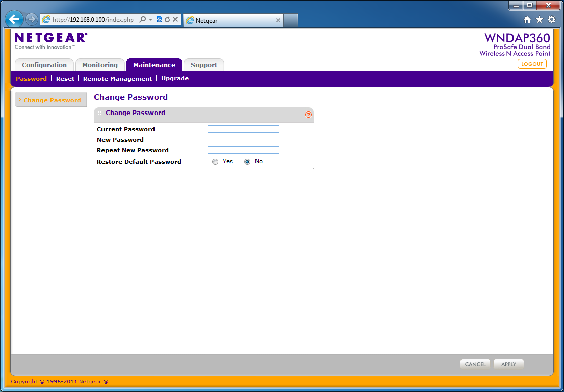Minimize the browser window

[x=516, y=5]
